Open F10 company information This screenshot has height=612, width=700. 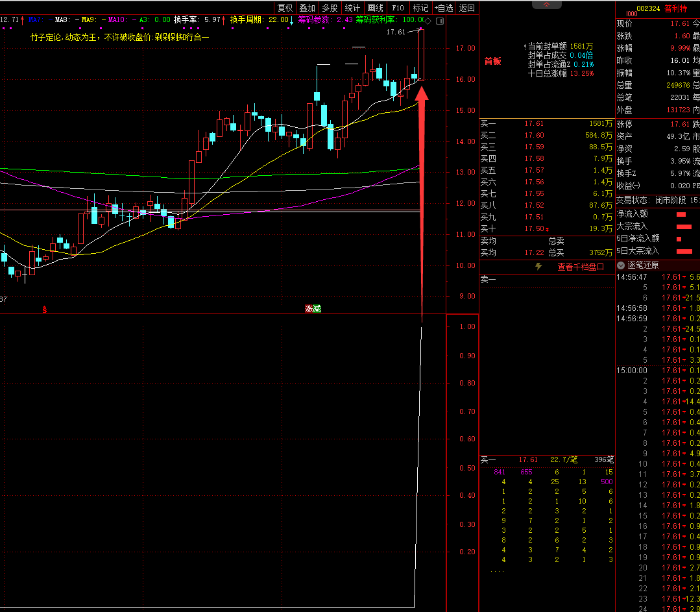click(398, 8)
